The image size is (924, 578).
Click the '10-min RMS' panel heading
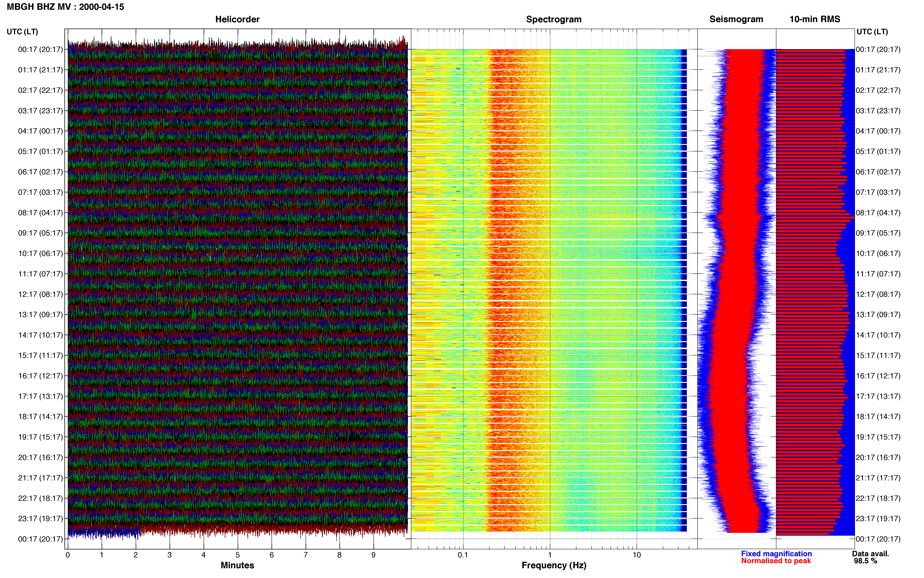815,19
